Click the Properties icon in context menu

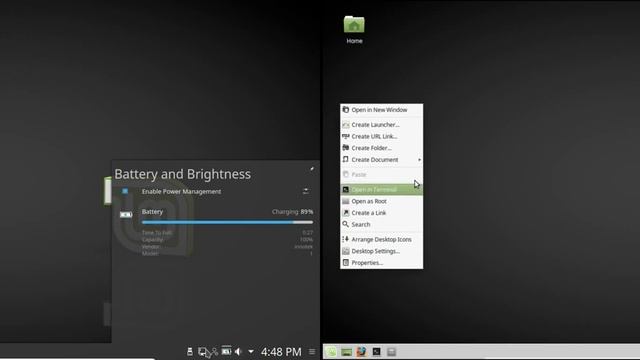point(346,262)
